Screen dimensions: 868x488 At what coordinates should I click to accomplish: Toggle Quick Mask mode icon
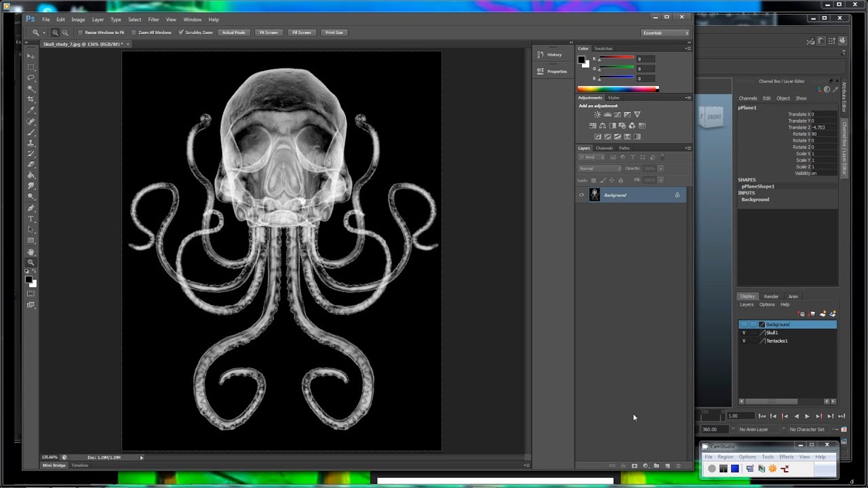coord(31,293)
